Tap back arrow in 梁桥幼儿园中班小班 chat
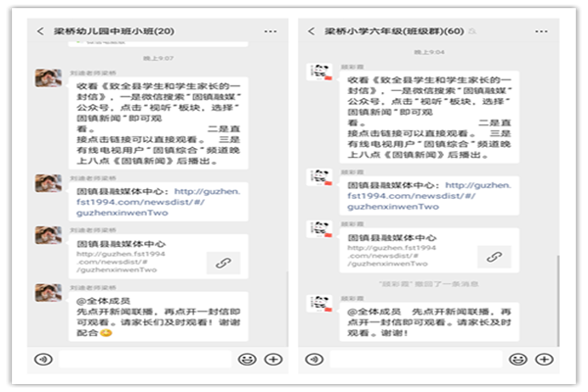 pos(40,31)
